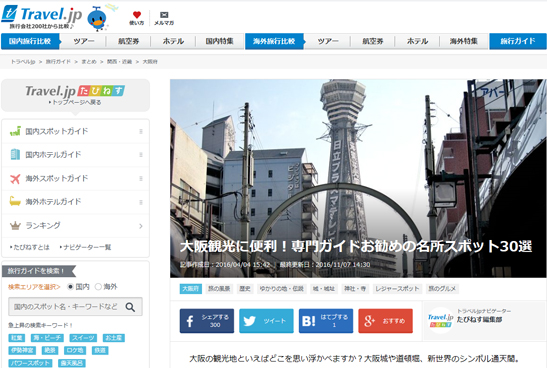This screenshot has height=368, width=547.
Task: Click the トップページへ戻る link
Action: [75, 103]
